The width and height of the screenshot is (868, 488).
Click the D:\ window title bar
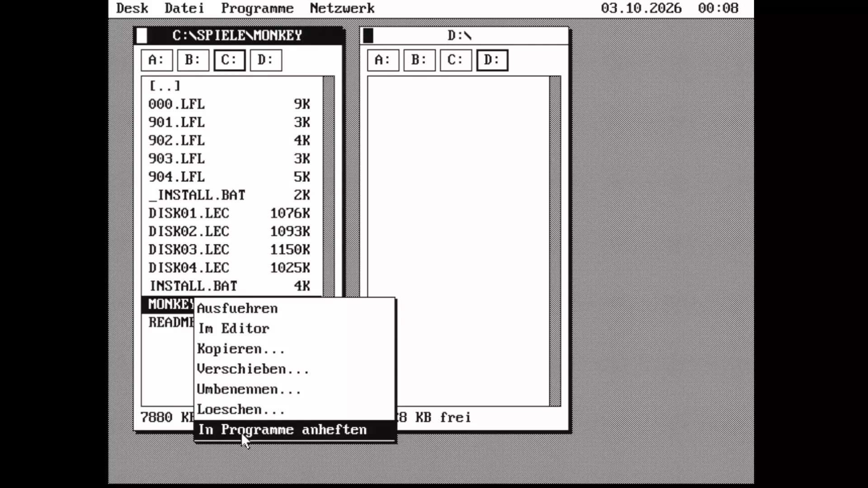465,35
